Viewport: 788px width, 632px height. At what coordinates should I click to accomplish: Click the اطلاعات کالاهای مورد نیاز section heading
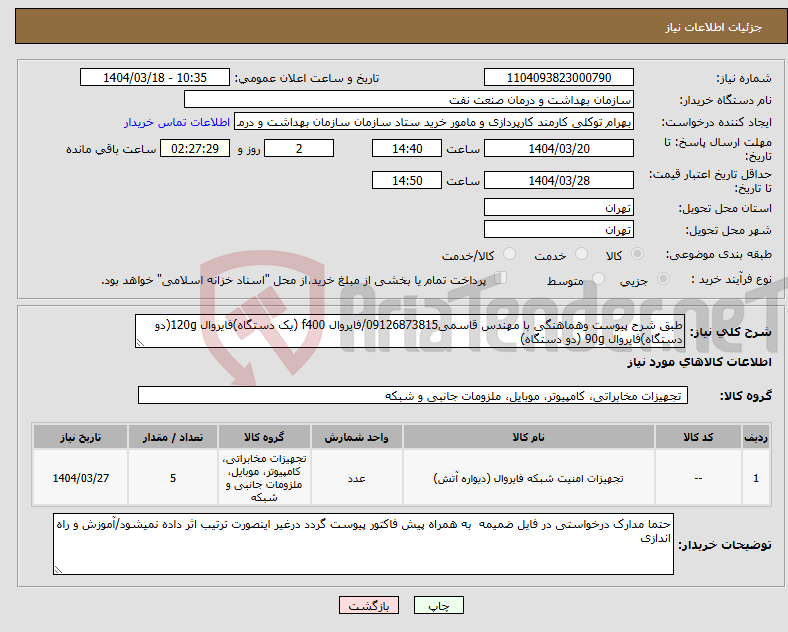click(699, 362)
